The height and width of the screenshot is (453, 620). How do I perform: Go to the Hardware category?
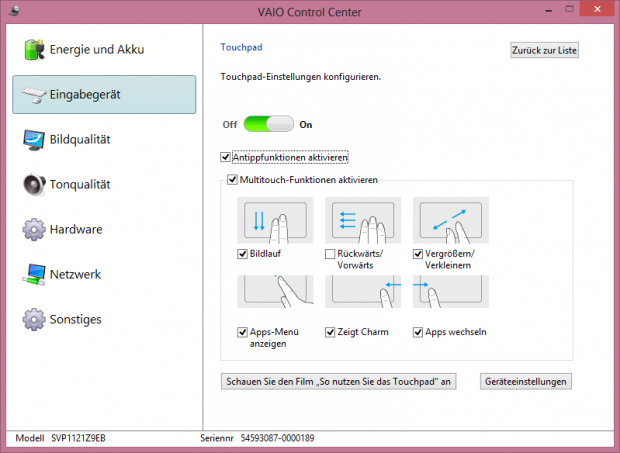104,229
